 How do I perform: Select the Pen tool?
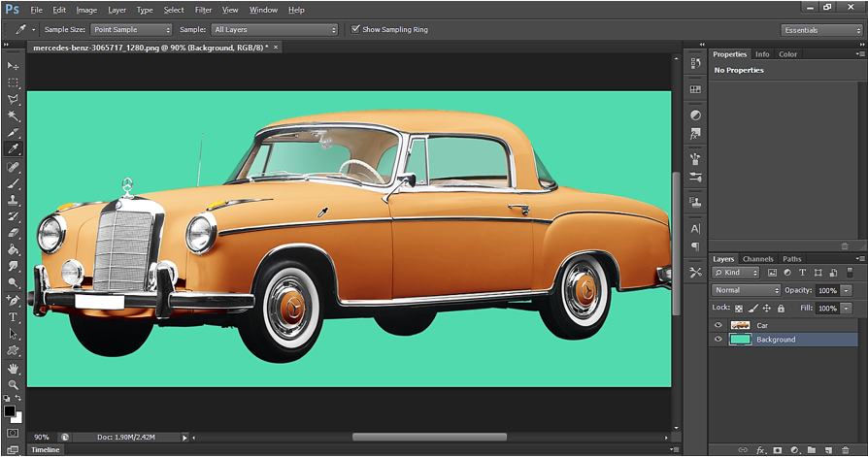[13, 301]
